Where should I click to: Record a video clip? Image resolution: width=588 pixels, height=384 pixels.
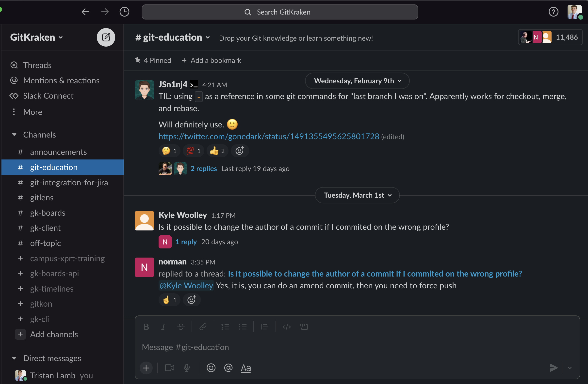click(169, 368)
